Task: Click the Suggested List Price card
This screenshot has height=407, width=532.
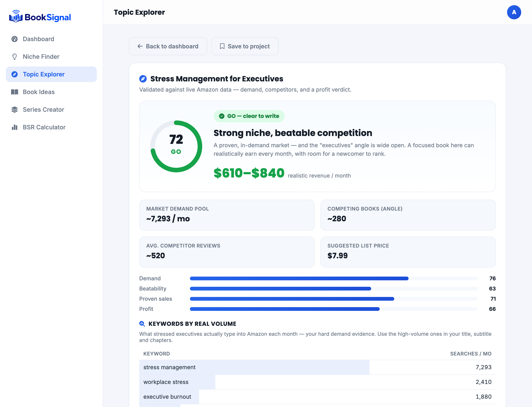Action: click(408, 252)
